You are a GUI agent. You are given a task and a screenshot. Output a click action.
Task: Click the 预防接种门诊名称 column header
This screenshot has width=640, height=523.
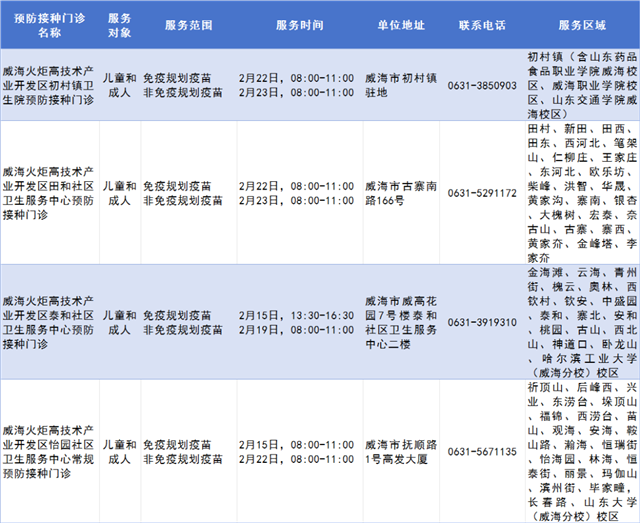[48, 25]
